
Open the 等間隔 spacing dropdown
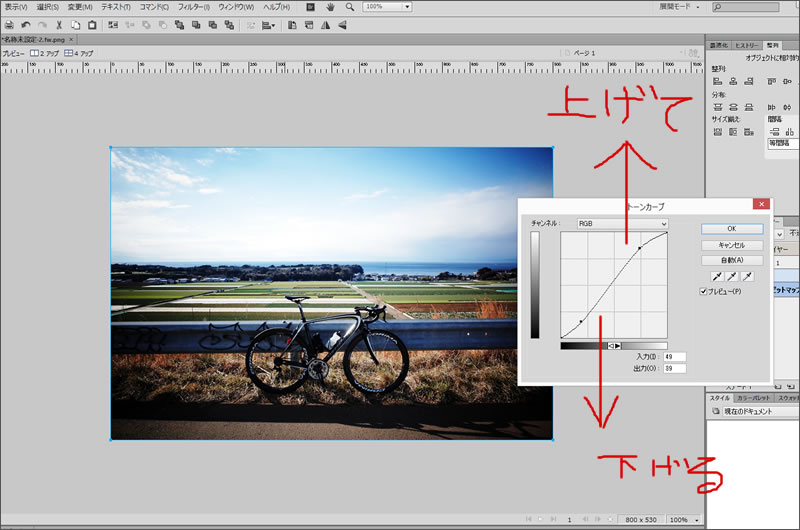[x=783, y=143]
